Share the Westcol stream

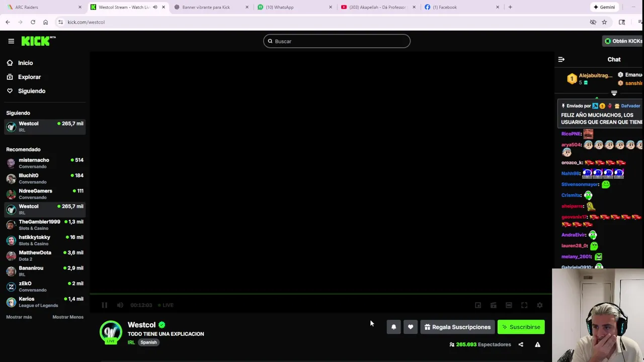point(521,344)
